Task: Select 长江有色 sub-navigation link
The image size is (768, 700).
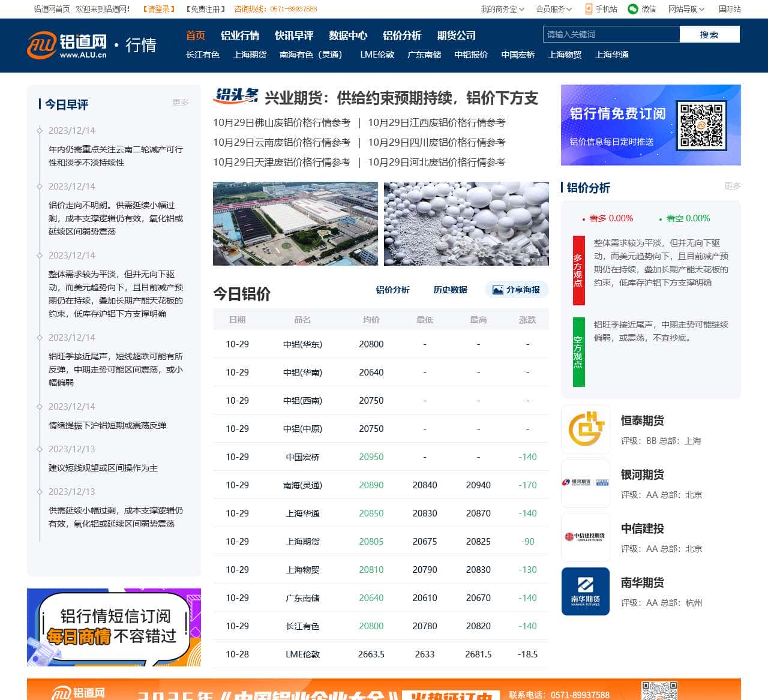Action: [x=203, y=55]
